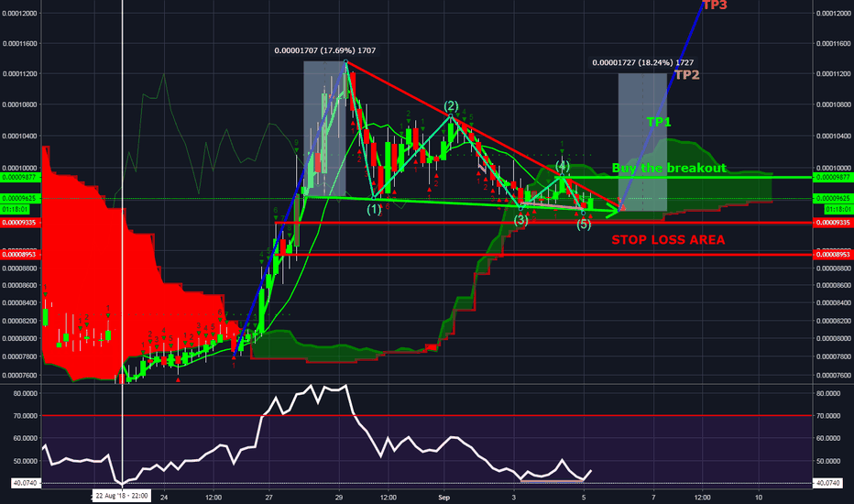Click the 01:18:01 countdown on the left price scale

[x=16, y=209]
